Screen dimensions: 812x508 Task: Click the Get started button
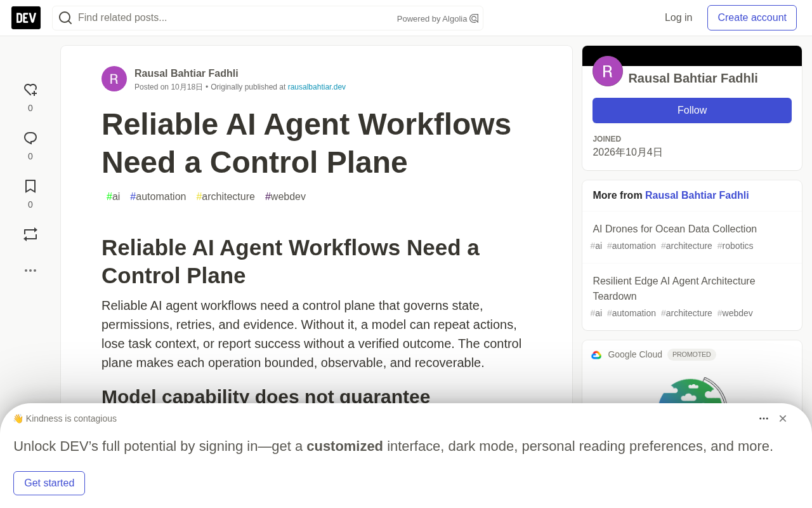coord(49,483)
